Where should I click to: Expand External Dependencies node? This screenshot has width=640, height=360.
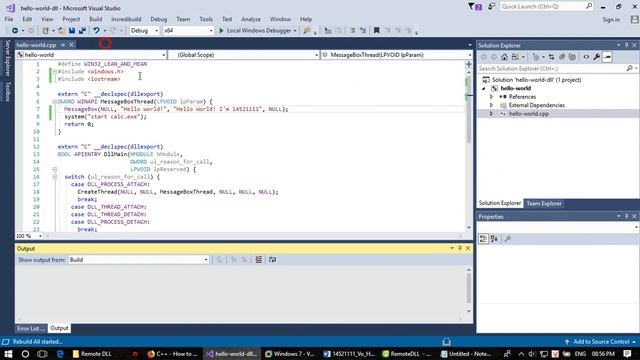click(491, 105)
